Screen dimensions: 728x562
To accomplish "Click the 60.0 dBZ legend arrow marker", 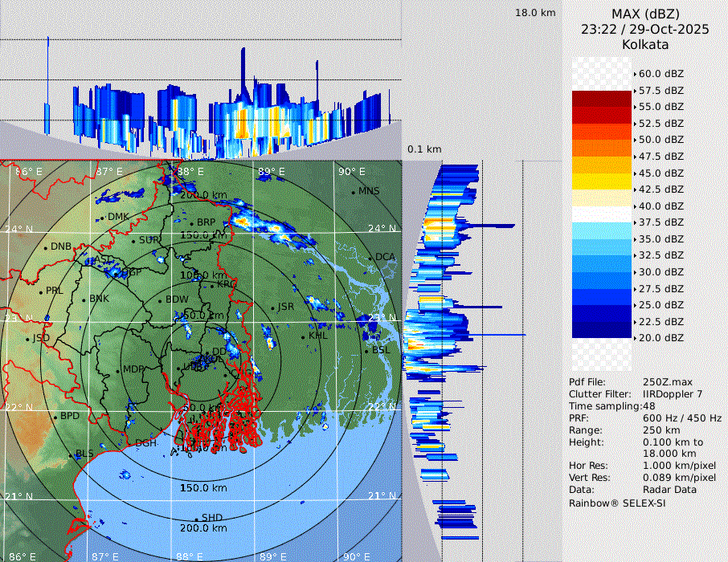I will click(x=635, y=74).
